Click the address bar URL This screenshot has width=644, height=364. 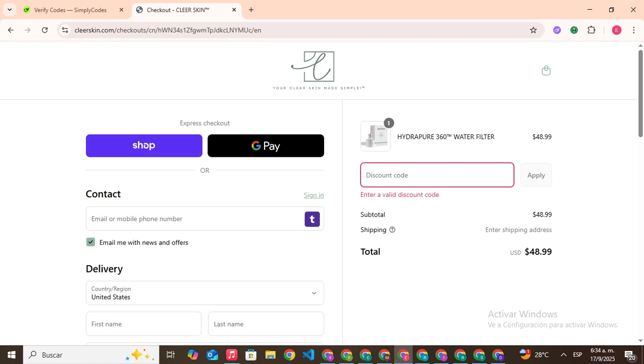click(168, 30)
